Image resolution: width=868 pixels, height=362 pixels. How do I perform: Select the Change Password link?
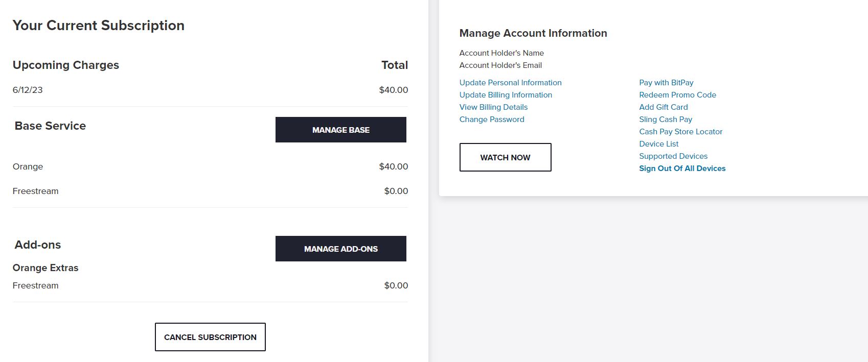(492, 119)
